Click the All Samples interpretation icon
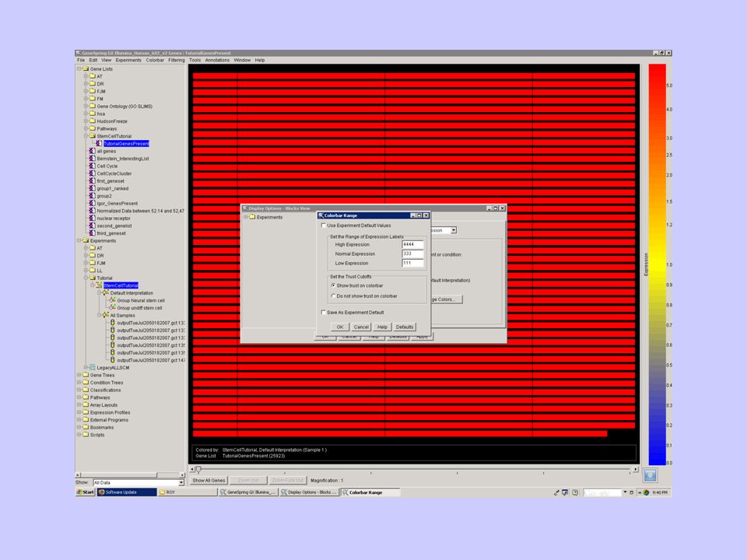The image size is (747, 560). pyautogui.click(x=106, y=315)
